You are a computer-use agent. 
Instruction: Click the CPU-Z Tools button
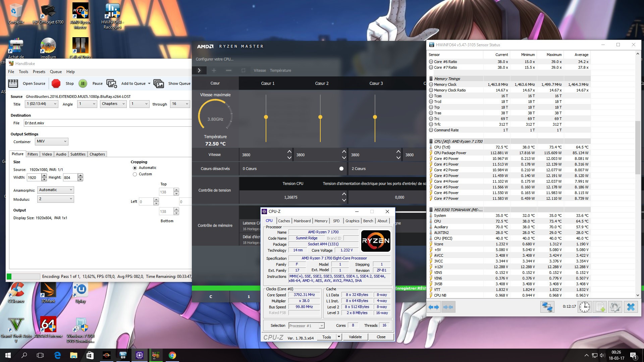pyautogui.click(x=327, y=337)
